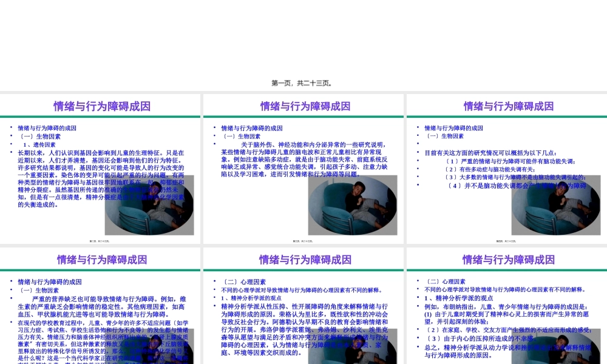The image size is (607, 364).
Task: Click the title 情绪与行为障碍成因 on fourth slide
Action: [100, 259]
